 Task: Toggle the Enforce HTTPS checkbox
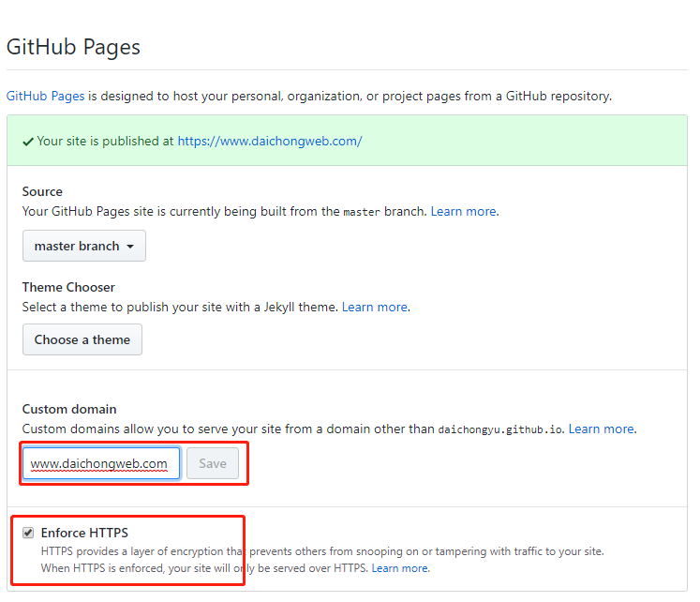[x=28, y=533]
